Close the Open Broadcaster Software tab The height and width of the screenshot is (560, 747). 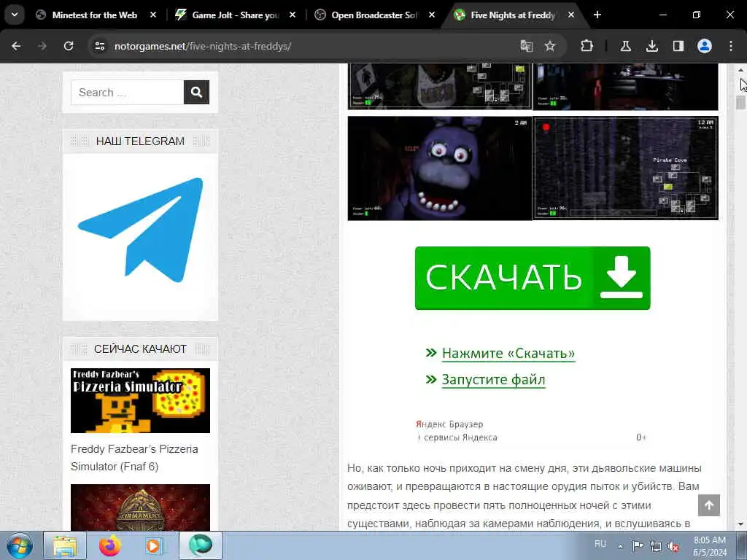[432, 15]
